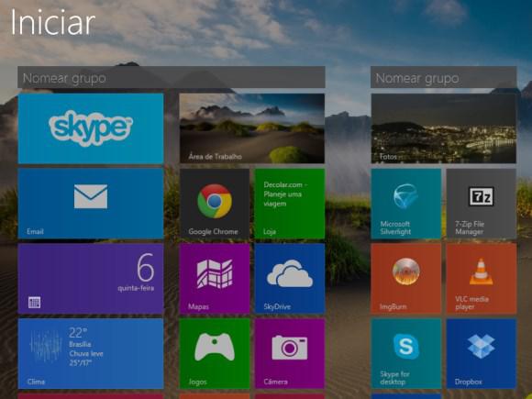Open the Clima weather tile

click(x=91, y=353)
